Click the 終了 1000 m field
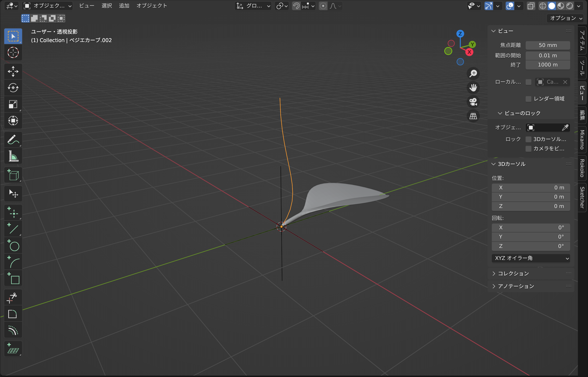This screenshot has width=588, height=377. 548,65
